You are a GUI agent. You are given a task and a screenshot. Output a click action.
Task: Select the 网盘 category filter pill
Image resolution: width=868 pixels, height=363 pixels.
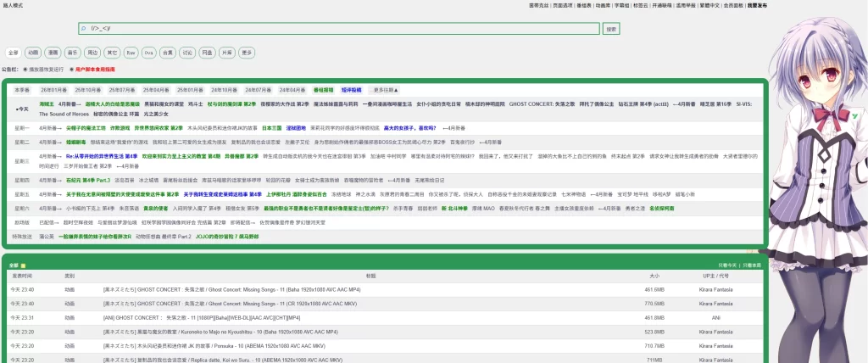tap(207, 53)
